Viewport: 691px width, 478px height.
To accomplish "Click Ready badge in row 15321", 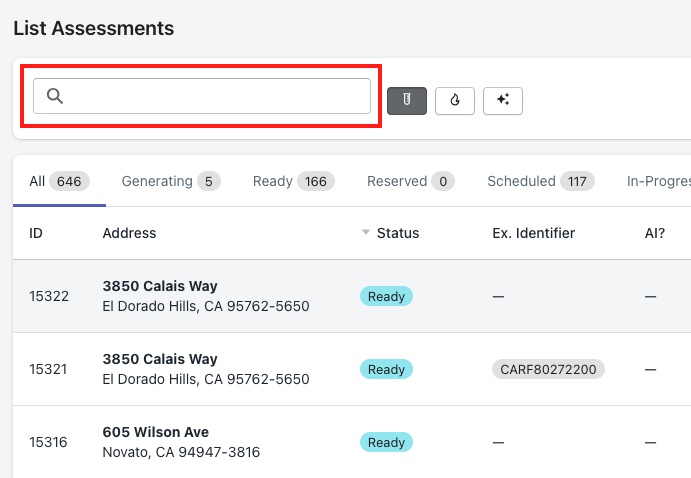I will pos(386,369).
